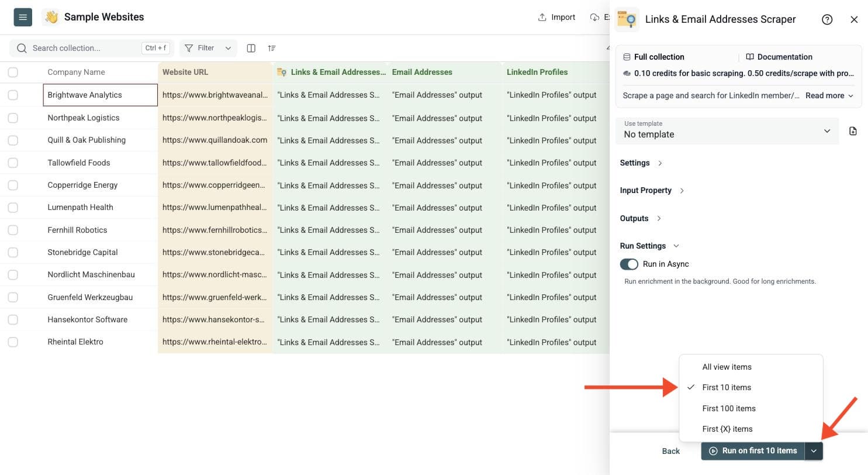Viewport: 868px width, 475px height.
Task: Collapse the Run Settings section
Action: pyautogui.click(x=649, y=246)
